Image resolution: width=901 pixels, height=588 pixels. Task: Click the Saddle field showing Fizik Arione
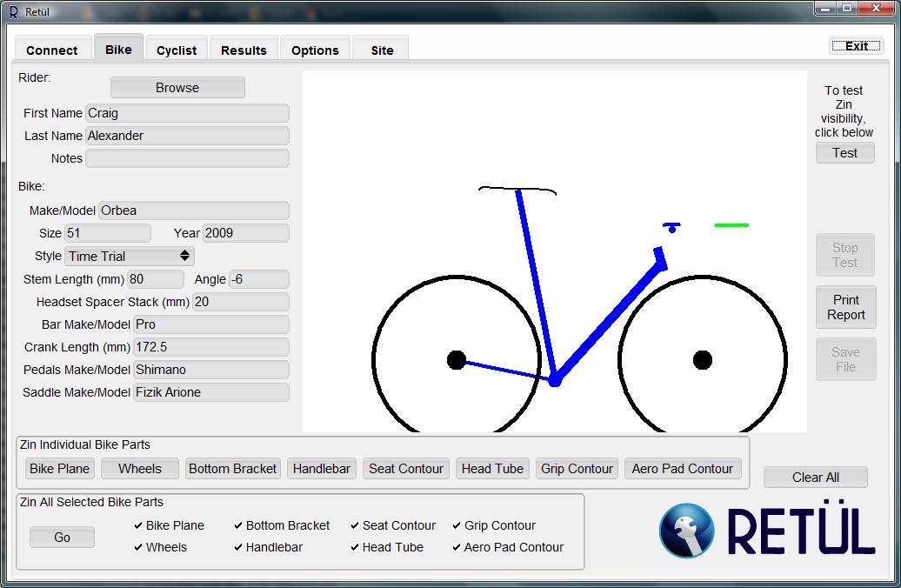[x=211, y=392]
